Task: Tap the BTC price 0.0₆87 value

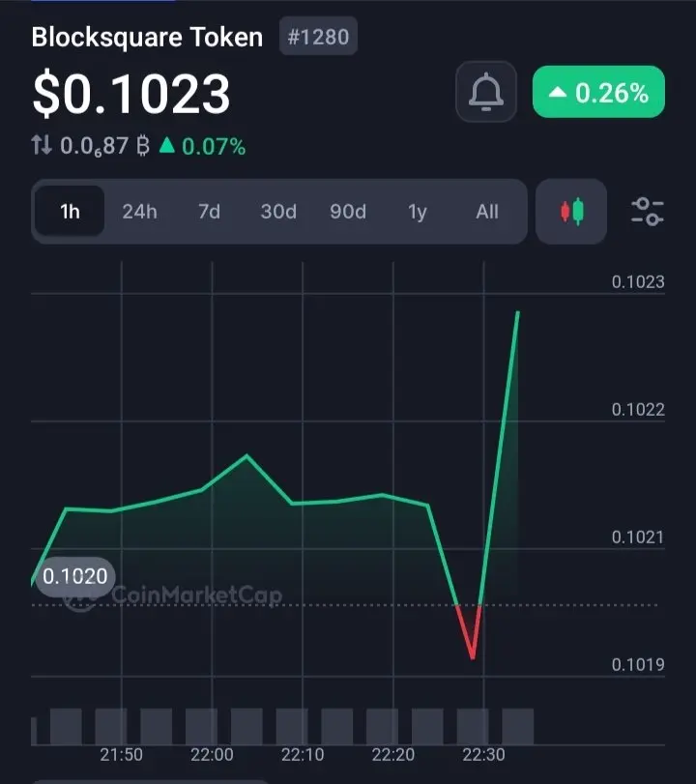Action: coord(104,146)
